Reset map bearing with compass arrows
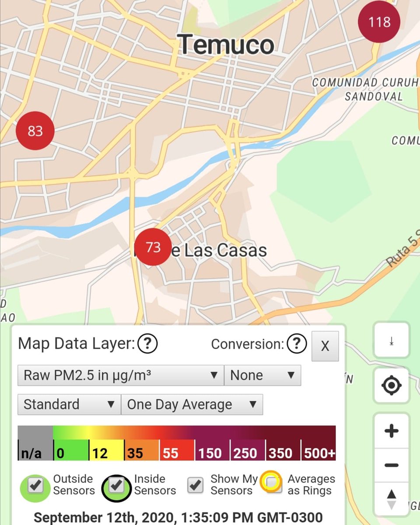 point(392,499)
